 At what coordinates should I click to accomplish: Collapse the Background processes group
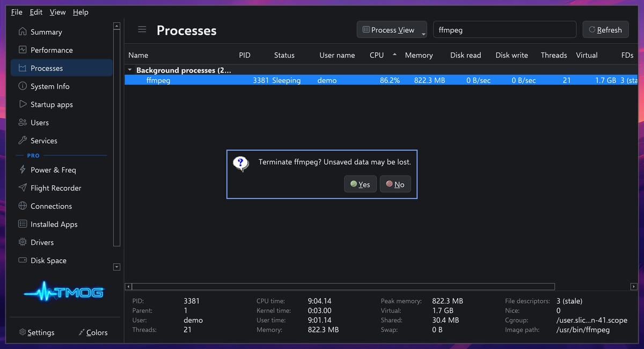tap(129, 70)
